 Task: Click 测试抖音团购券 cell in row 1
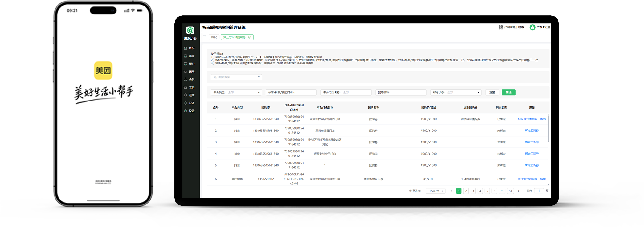[470, 119]
